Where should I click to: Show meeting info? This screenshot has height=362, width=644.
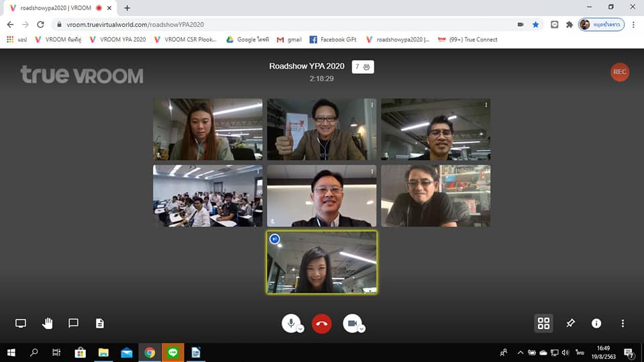click(x=596, y=324)
